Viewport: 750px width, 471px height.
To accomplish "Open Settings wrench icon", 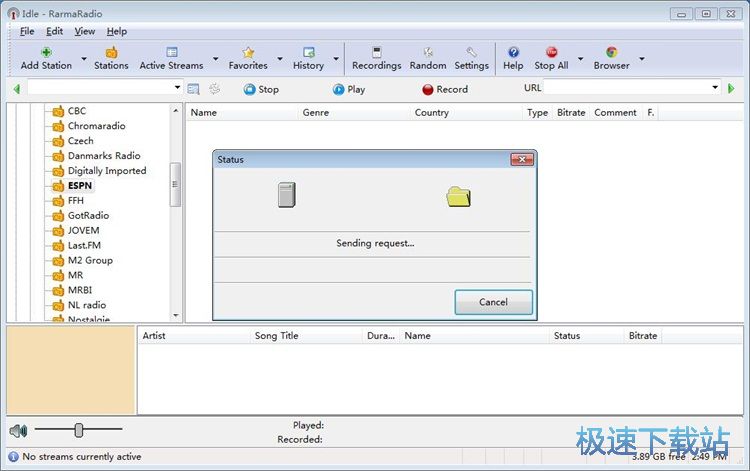I will point(471,52).
